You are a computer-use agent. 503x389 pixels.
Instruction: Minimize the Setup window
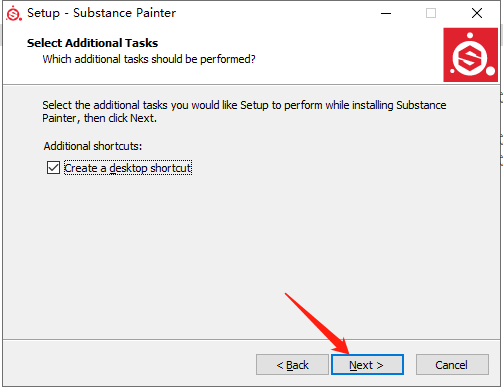pos(386,13)
